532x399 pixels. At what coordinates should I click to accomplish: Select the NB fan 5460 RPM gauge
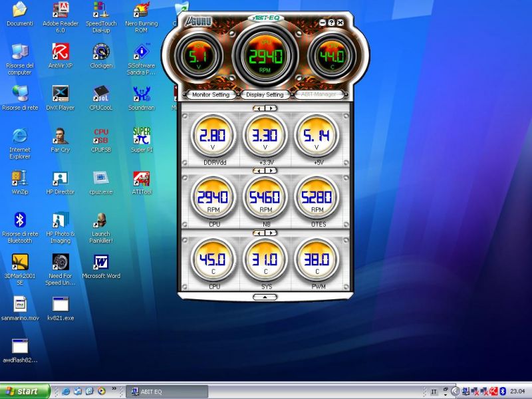pos(265,198)
